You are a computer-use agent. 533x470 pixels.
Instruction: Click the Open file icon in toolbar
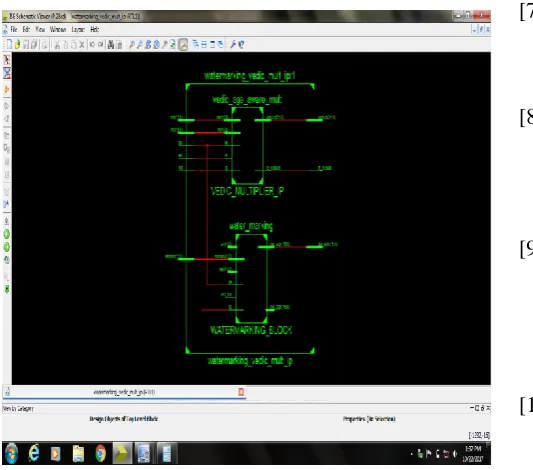click(x=17, y=44)
